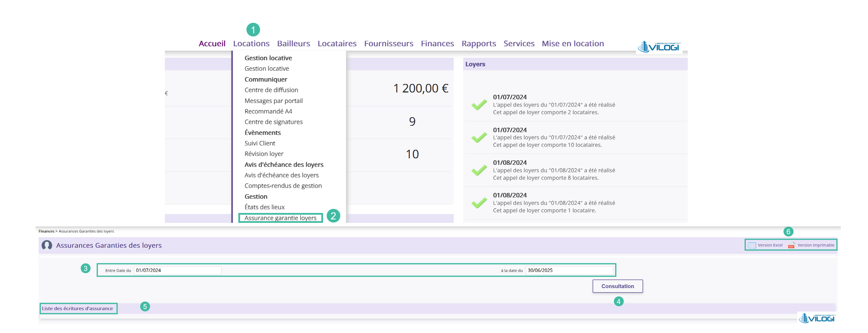Click the 1 200,00 € amount
The width and height of the screenshot is (868, 333).
[420, 88]
